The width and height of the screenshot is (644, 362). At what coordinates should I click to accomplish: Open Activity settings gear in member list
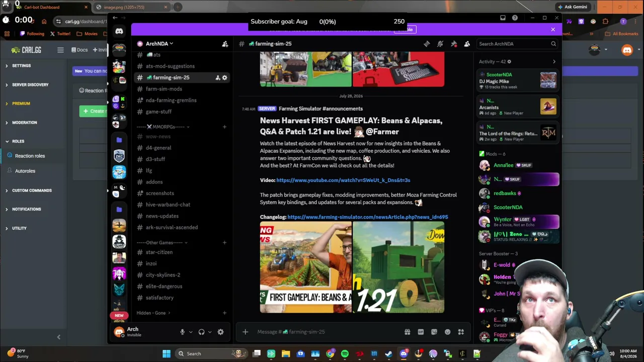coord(509,62)
